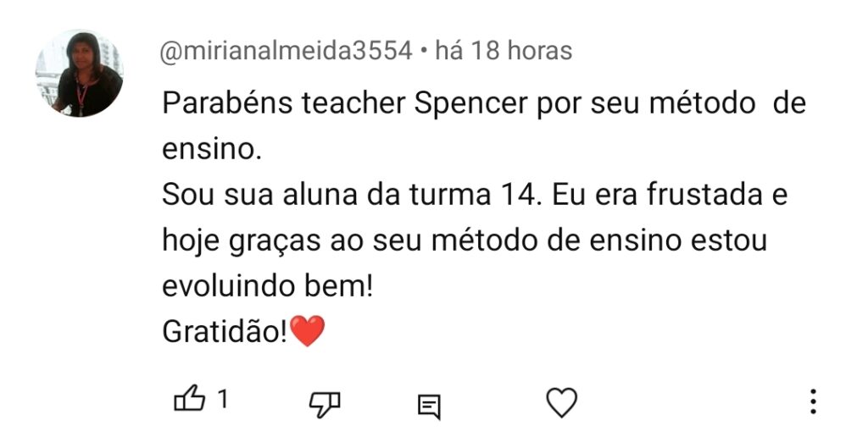Click the "evoluindo bem!" line
This screenshot has height=448, width=868.
pos(267,286)
